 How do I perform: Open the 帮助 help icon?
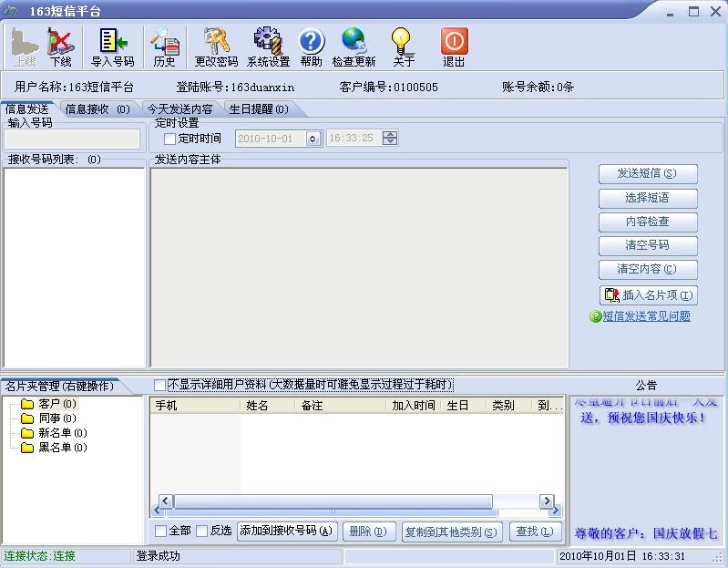click(311, 47)
